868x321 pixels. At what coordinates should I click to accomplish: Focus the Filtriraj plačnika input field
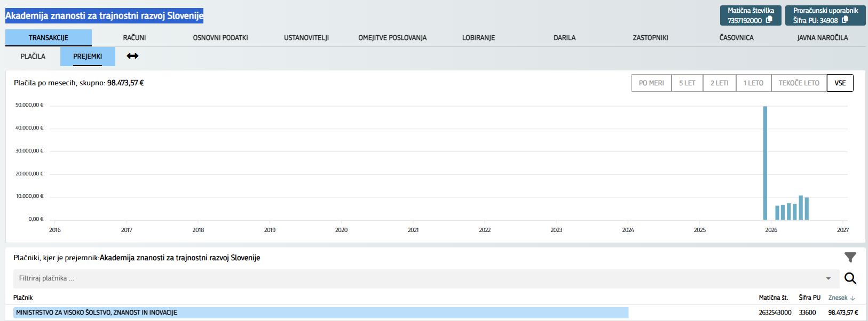pos(425,278)
